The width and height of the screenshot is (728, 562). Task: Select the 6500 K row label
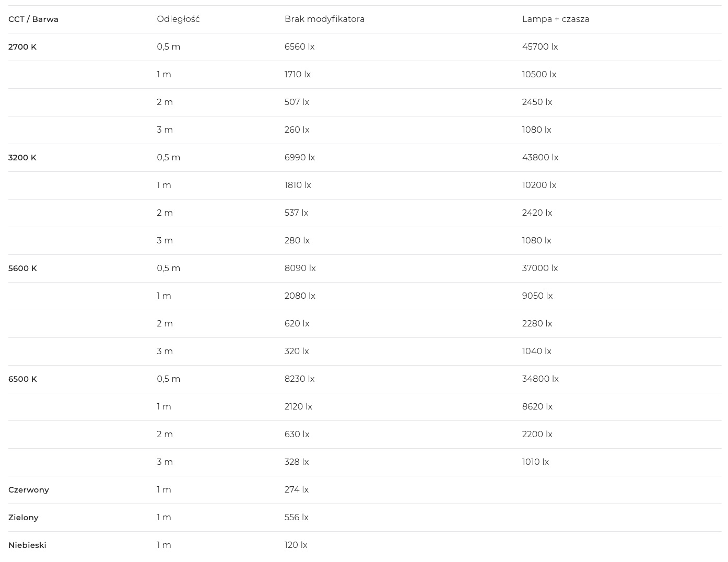22,379
